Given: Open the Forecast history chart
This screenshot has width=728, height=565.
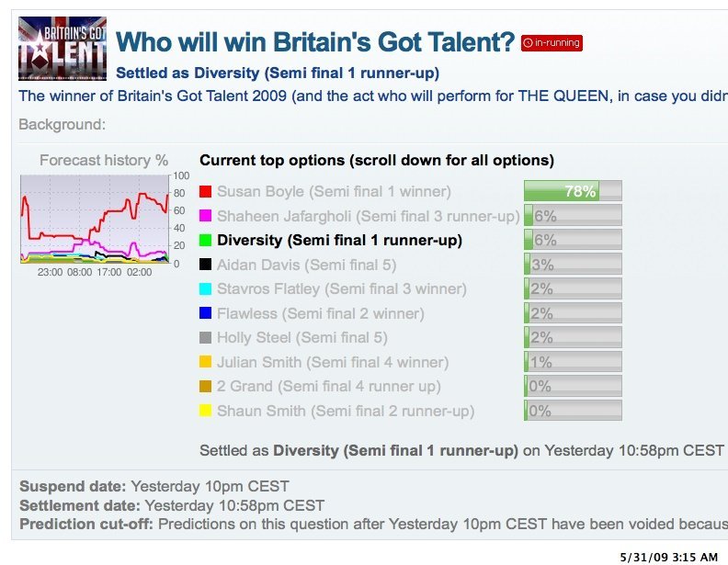Looking at the screenshot, I should point(96,219).
